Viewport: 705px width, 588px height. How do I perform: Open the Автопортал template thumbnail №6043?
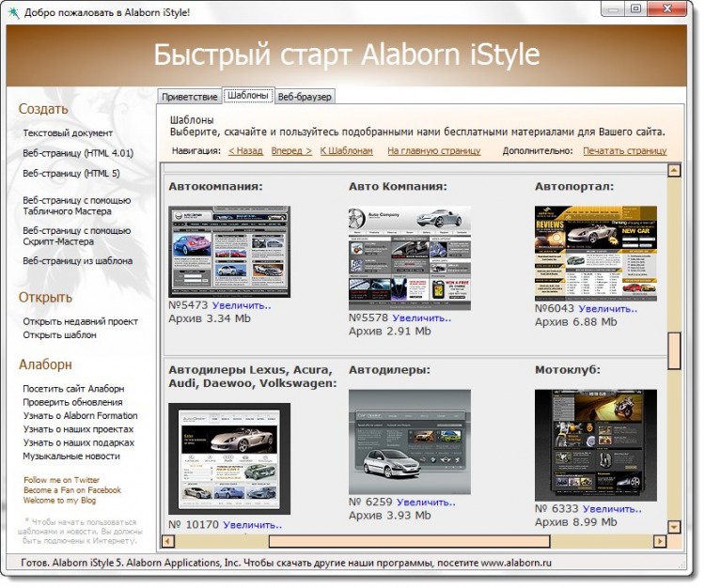pos(596,254)
